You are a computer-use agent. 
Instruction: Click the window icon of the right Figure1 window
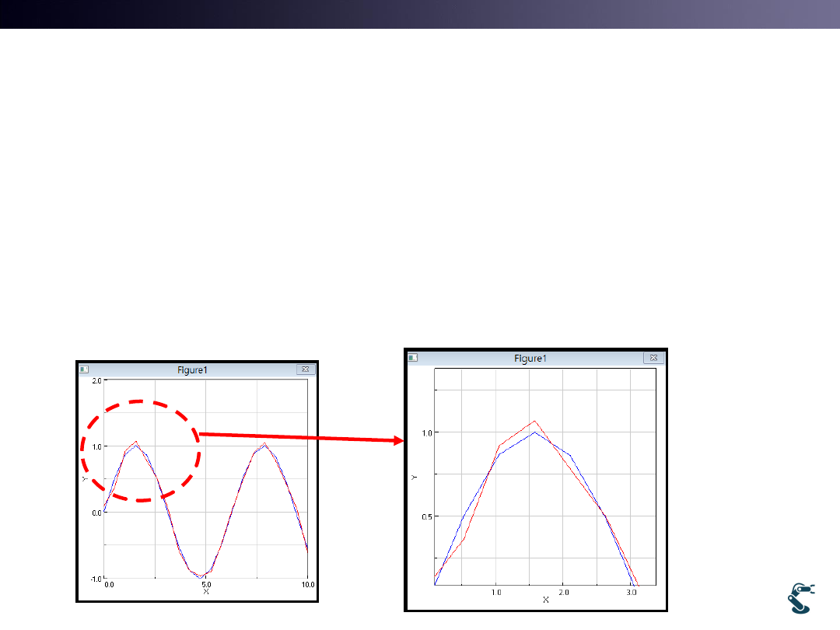[x=414, y=358]
